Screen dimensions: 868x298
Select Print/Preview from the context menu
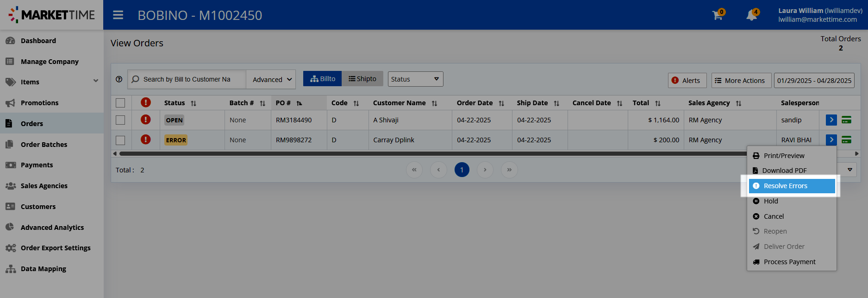coord(792,156)
